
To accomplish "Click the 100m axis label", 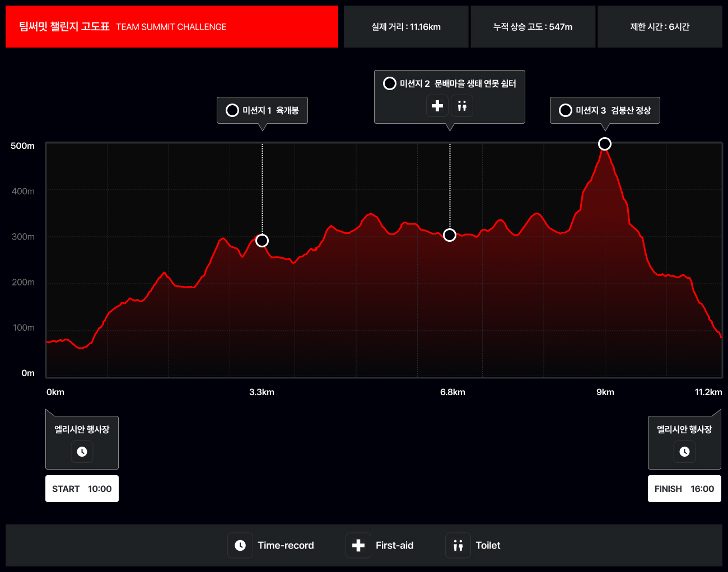I will point(24,327).
